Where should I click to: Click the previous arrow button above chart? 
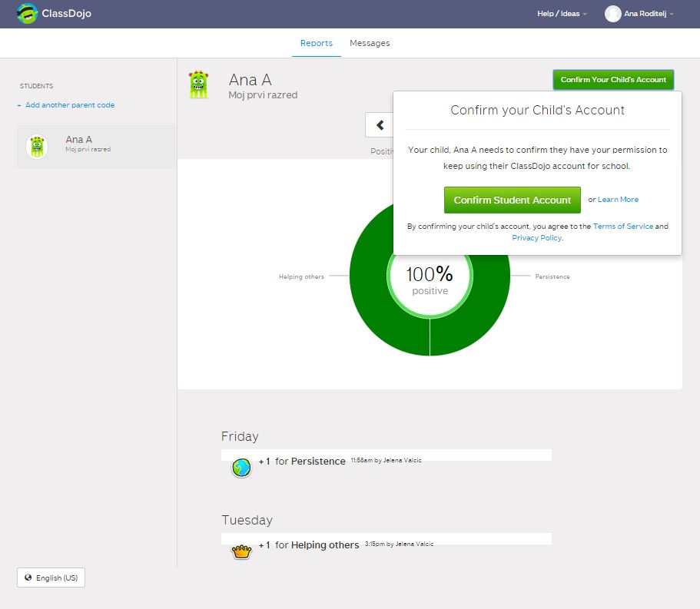coord(380,125)
